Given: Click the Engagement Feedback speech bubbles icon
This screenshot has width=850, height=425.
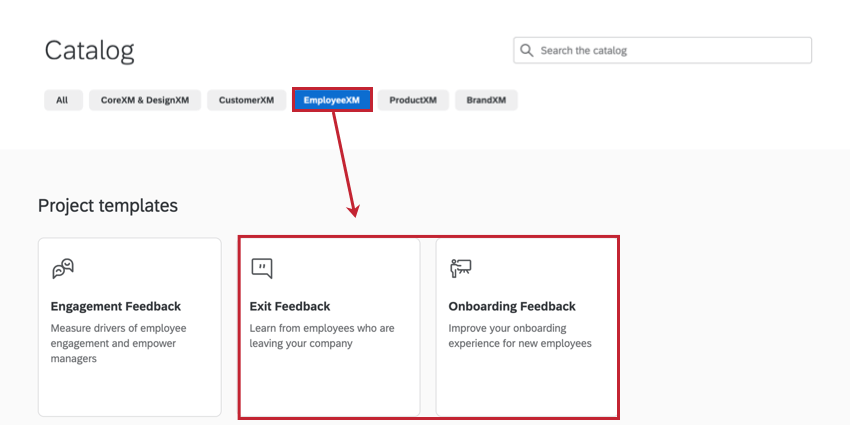Looking at the screenshot, I should (x=63, y=268).
